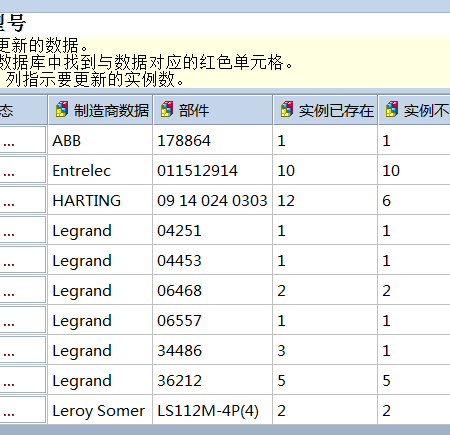
Task: Click the ABB row ellipsis button
Action: click(x=22, y=140)
